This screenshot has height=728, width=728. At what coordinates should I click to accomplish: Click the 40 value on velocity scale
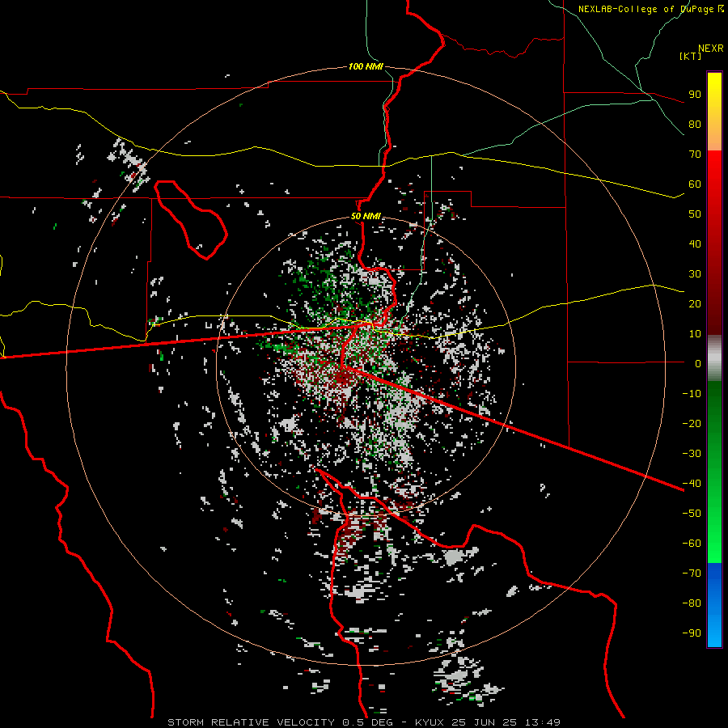[x=695, y=243]
